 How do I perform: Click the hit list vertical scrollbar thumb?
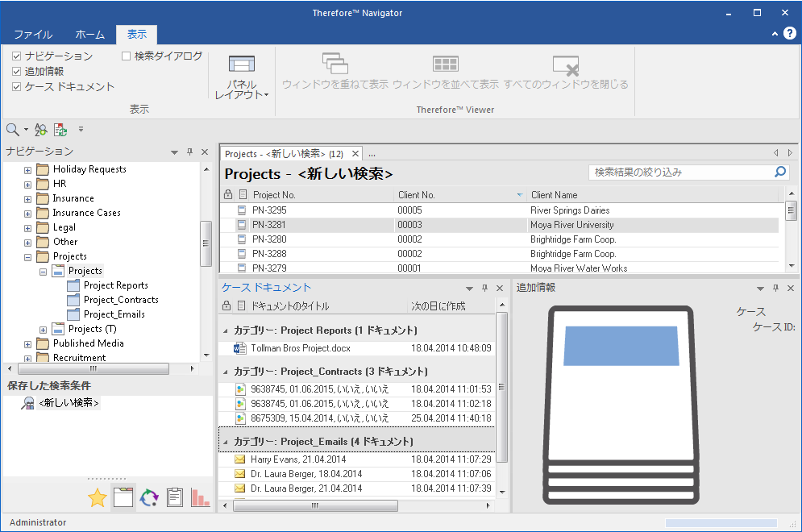792,210
